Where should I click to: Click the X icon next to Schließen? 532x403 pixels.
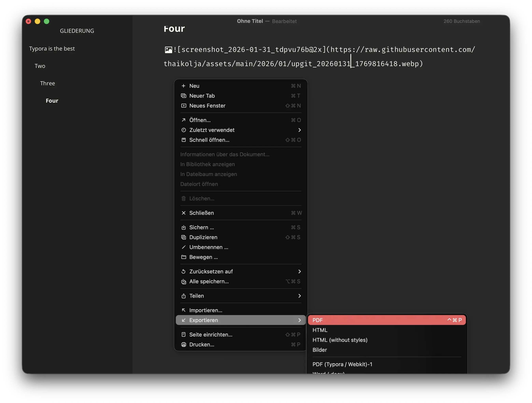click(x=184, y=213)
